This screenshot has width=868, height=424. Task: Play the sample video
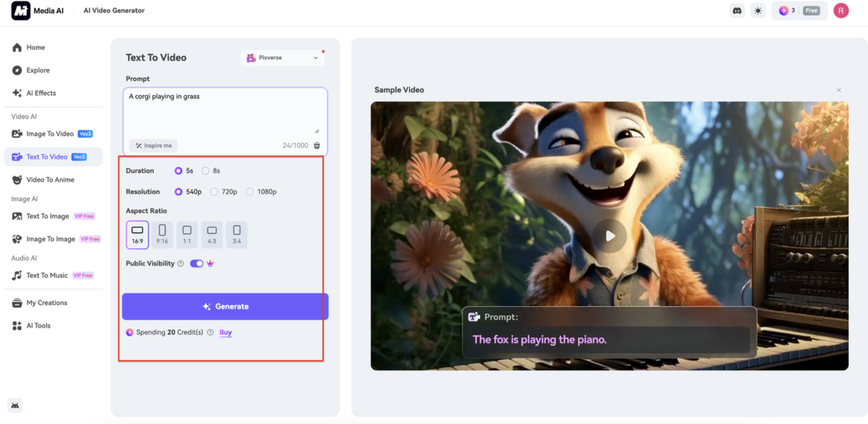(609, 236)
